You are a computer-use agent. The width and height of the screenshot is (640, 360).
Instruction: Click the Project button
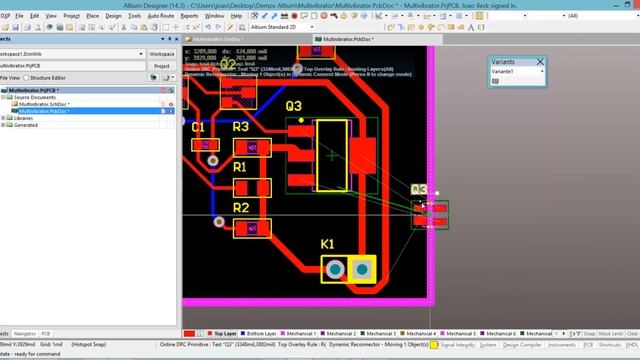tap(162, 66)
